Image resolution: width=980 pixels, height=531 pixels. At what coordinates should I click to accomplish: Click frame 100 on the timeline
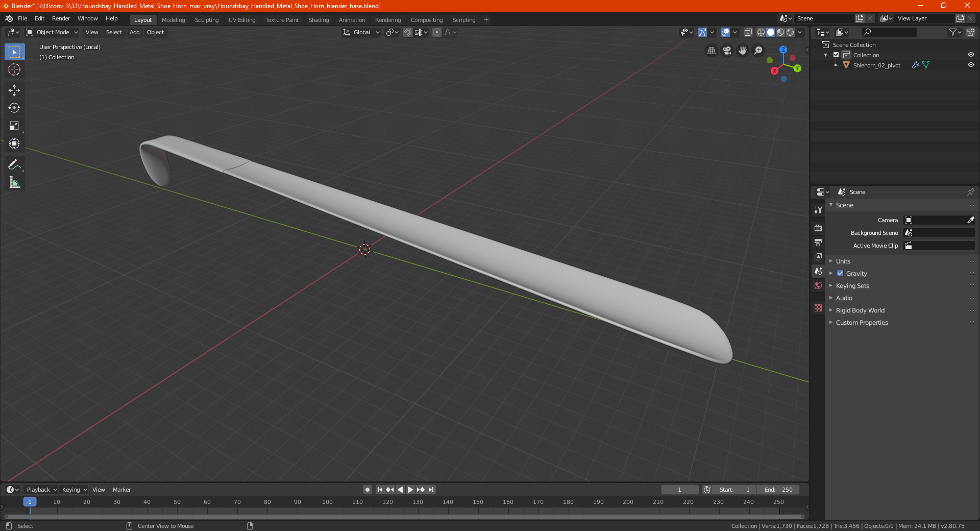(x=327, y=502)
